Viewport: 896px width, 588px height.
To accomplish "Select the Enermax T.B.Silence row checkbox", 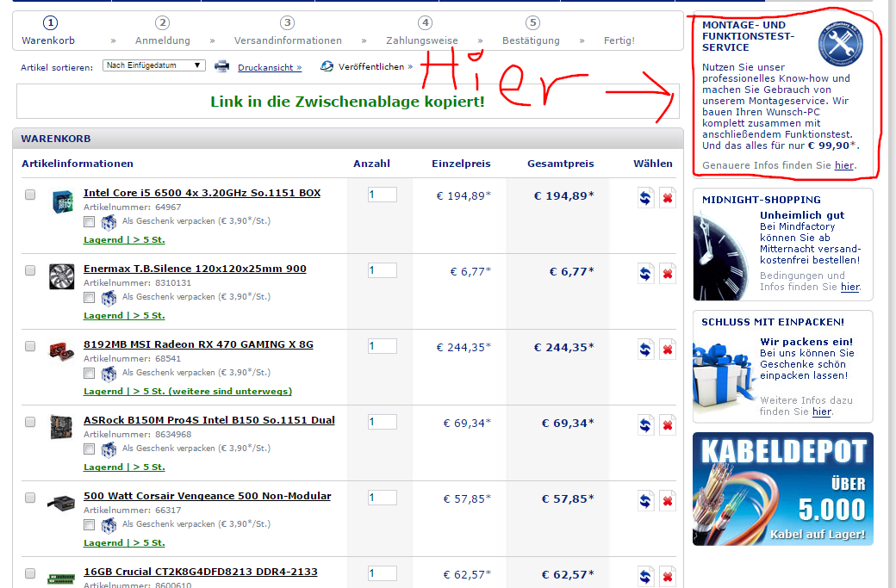I will tap(30, 270).
